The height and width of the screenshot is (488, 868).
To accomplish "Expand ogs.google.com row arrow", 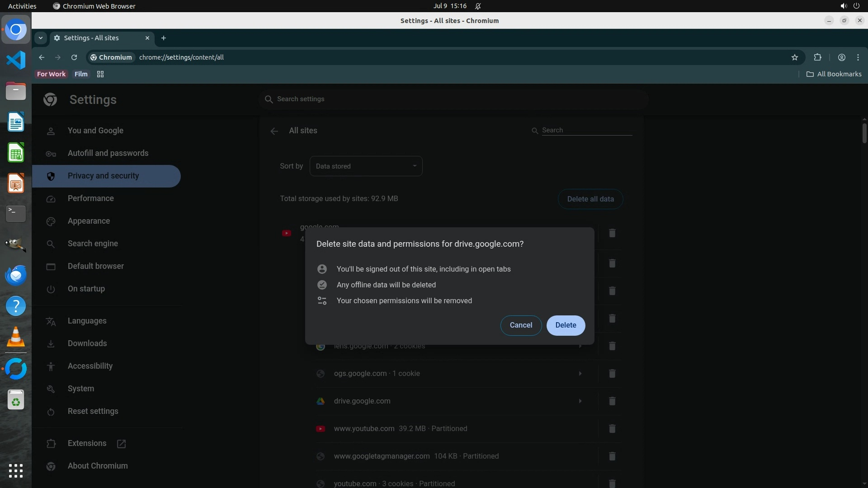I will click(x=580, y=374).
